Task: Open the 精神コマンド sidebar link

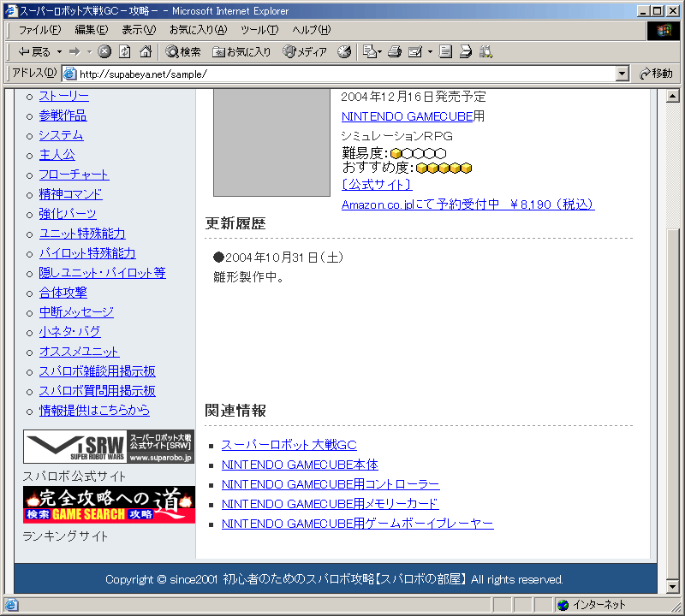Action: click(x=70, y=194)
